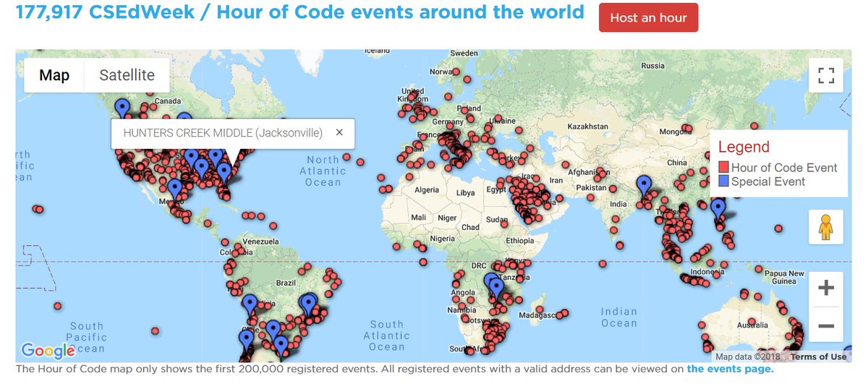Select the Street View pegman icon
The height and width of the screenshot is (389, 868).
tap(826, 227)
